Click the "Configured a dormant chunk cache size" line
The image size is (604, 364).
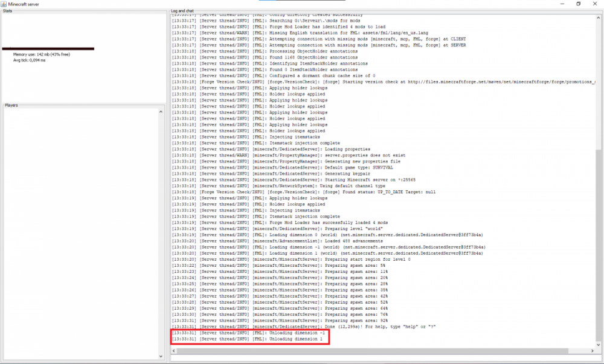[x=274, y=76]
